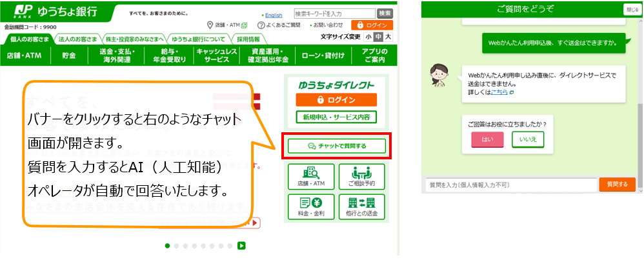Open よくあるご質問 FAQ link
The height and width of the screenshot is (260, 644).
coord(279,25)
